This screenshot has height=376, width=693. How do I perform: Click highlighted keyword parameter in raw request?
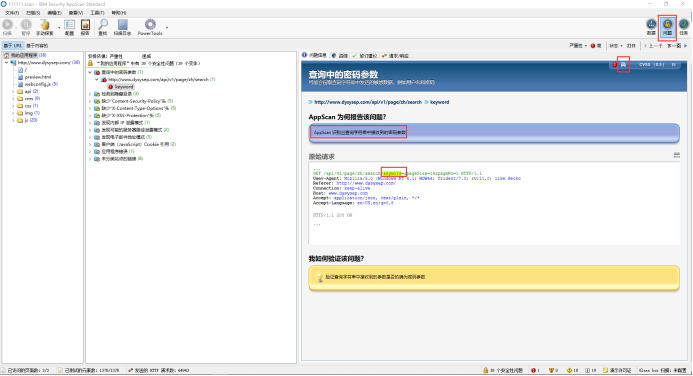tap(392, 173)
